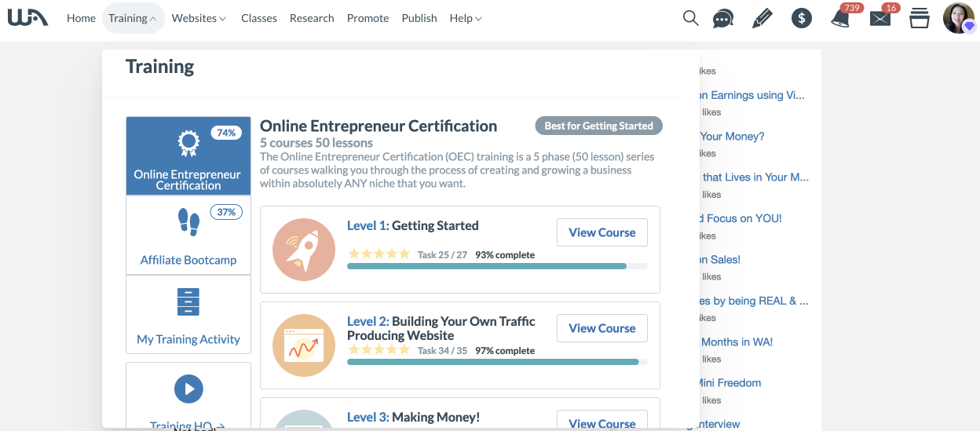Open the Focus on YOU! post link
The width and height of the screenshot is (980, 431).
point(740,218)
